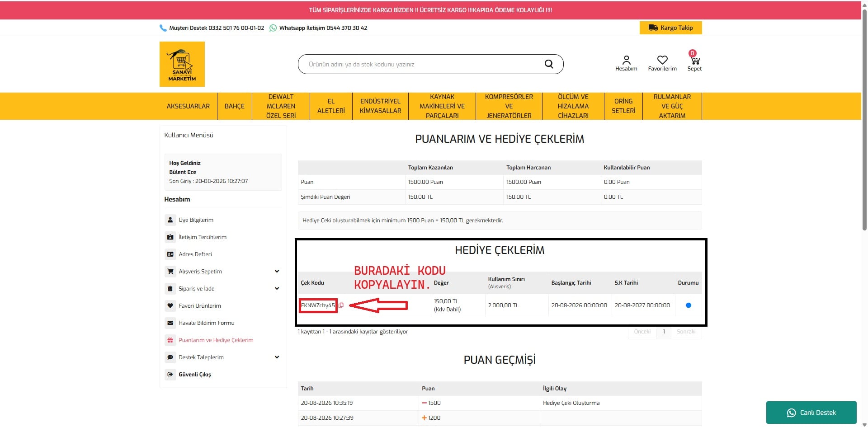
Task: Click Müşteri Destek phone number text
Action: (x=217, y=28)
